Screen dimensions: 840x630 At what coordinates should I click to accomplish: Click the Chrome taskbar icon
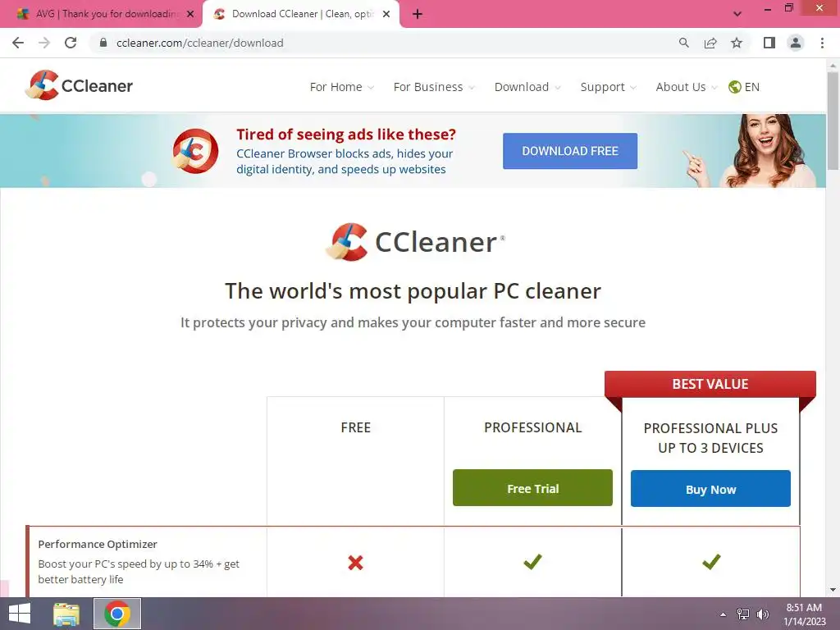click(x=117, y=614)
